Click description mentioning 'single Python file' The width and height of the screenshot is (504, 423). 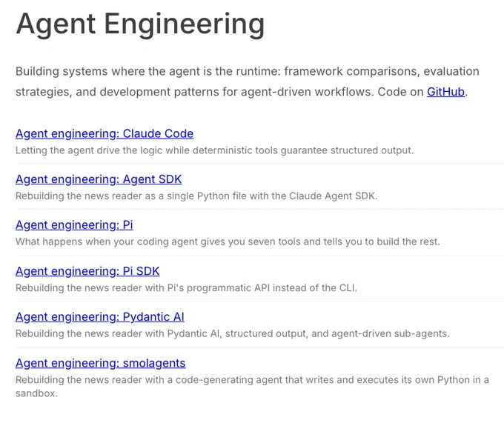pos(196,196)
